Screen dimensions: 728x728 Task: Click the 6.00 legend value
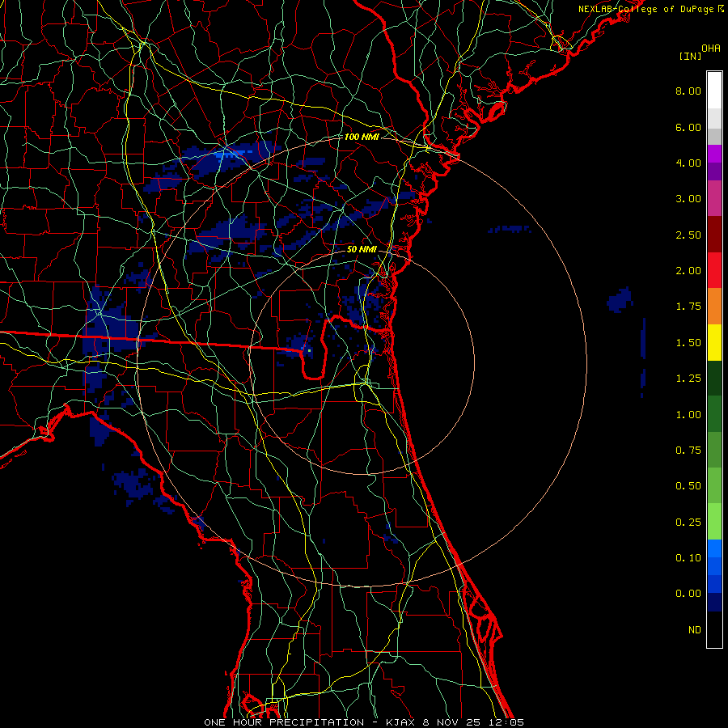[688, 127]
